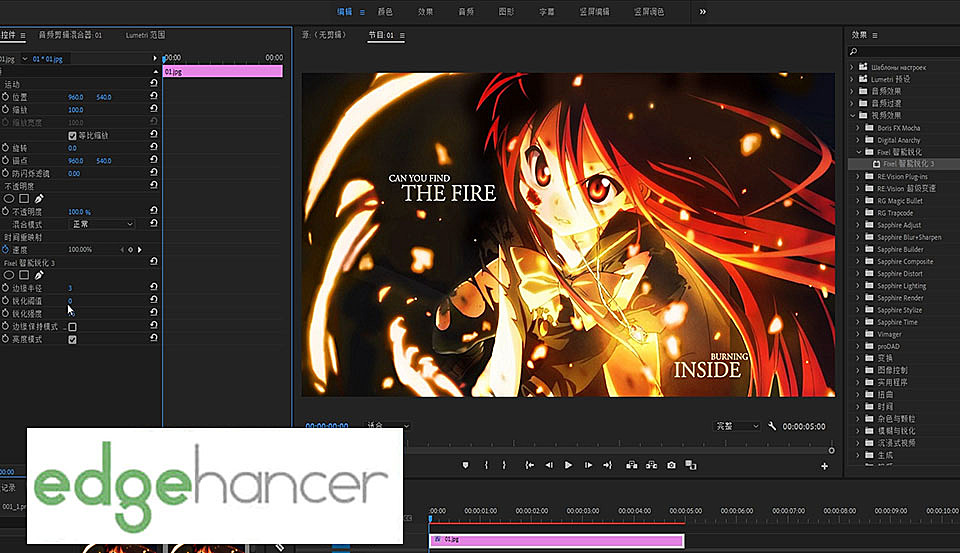Jump to the Out point
The height and width of the screenshot is (553, 960).
point(607,465)
